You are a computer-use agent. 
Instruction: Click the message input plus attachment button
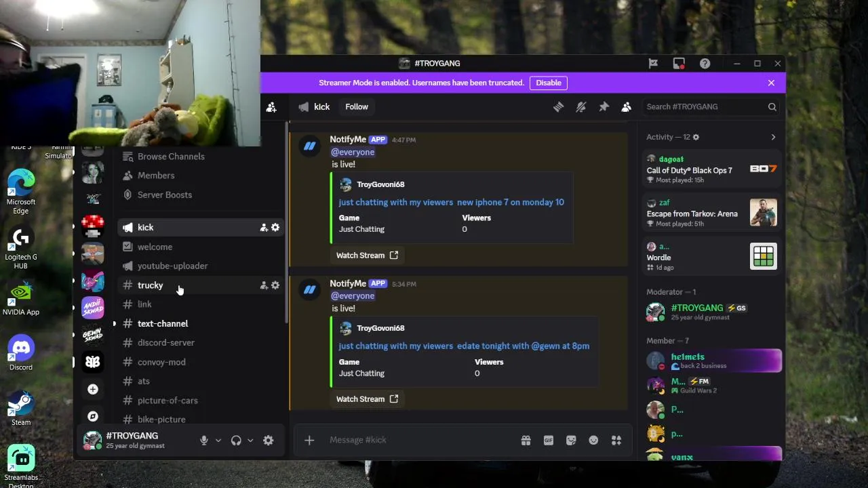[309, 441]
